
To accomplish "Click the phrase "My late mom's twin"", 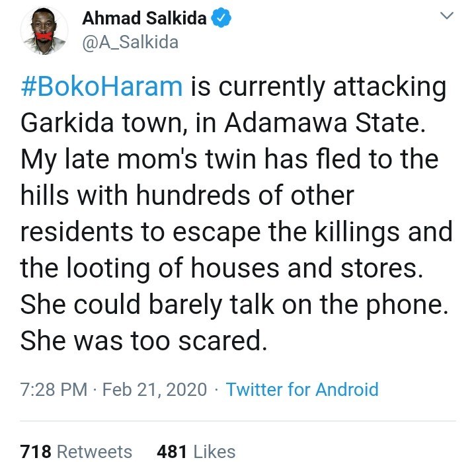I will (x=126, y=160).
